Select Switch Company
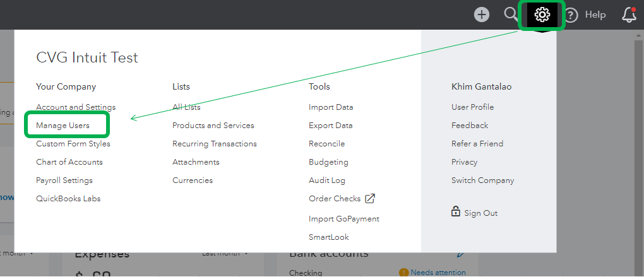Viewport: 644px width, 277px height. pos(482,180)
